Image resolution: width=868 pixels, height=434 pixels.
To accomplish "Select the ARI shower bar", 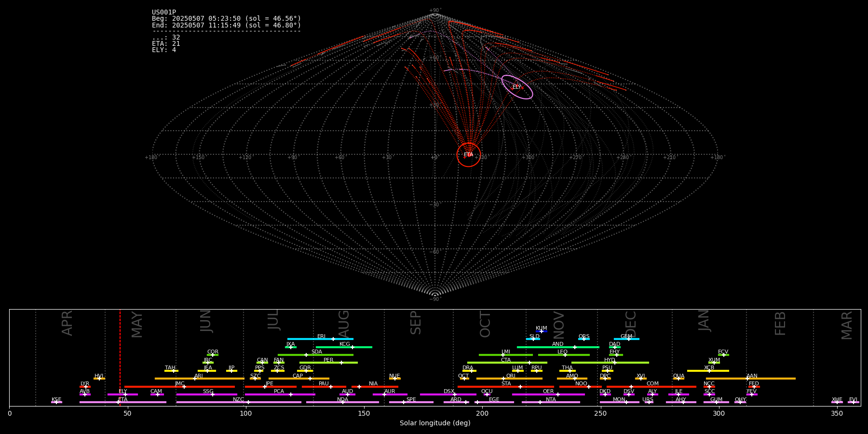I will [200, 379].
